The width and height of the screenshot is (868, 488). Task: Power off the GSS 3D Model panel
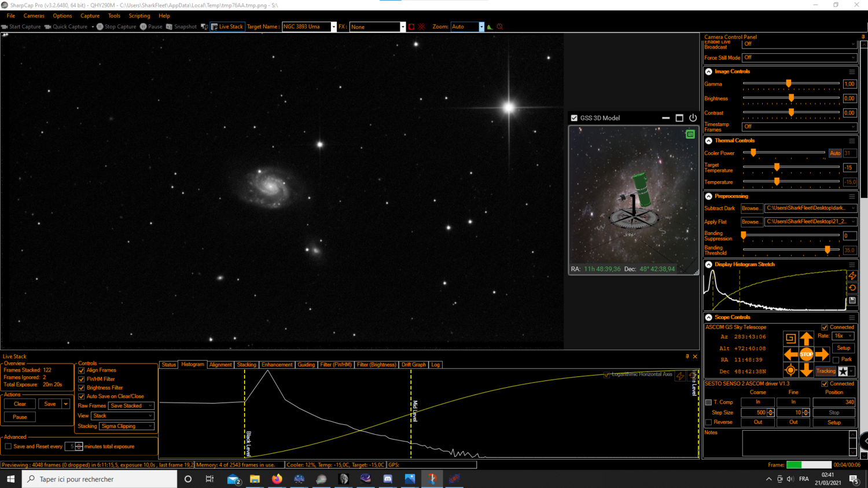point(693,118)
